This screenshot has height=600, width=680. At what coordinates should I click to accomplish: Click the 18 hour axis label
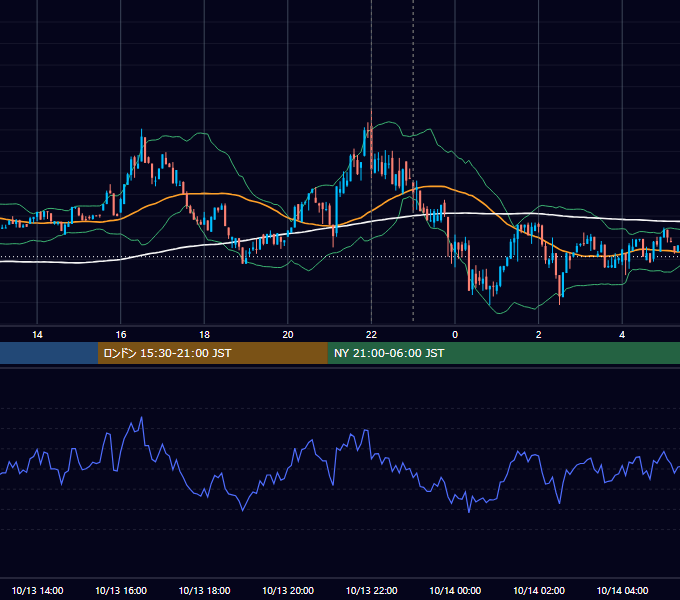204,335
